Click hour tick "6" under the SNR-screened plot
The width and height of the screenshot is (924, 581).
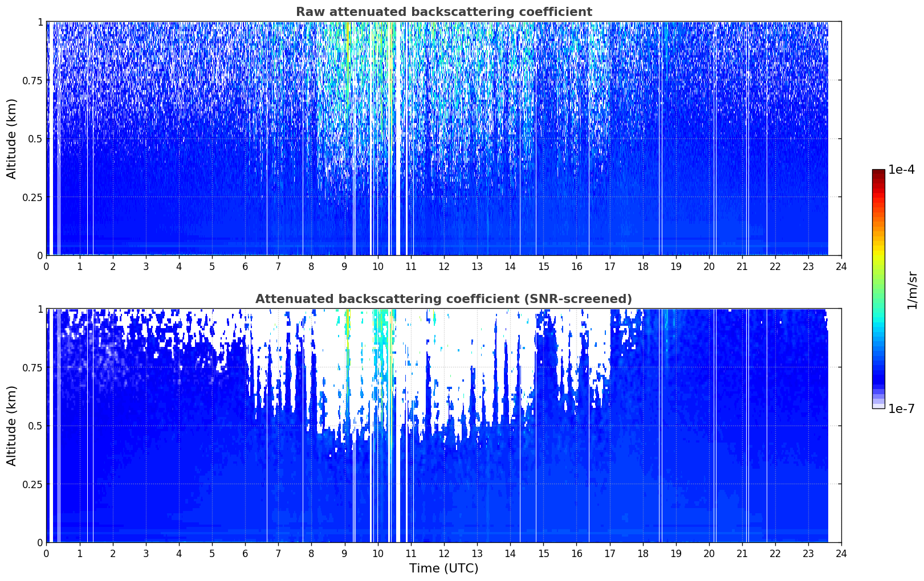pyautogui.click(x=245, y=553)
